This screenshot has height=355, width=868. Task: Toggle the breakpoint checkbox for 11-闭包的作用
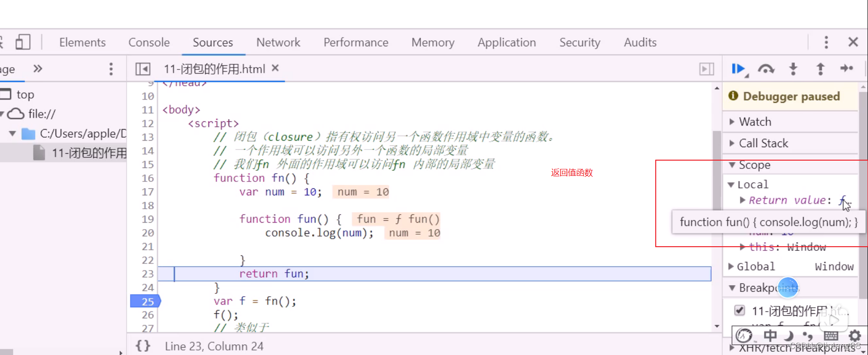pos(740,310)
